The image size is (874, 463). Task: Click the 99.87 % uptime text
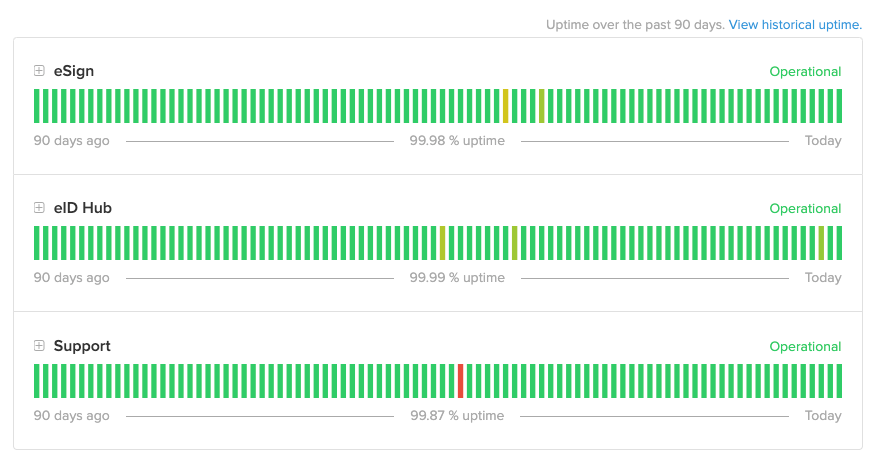(x=457, y=416)
